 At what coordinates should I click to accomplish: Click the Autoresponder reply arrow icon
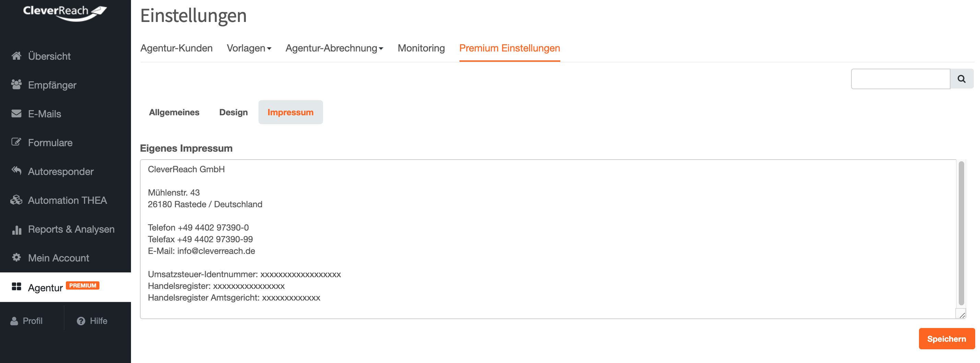(x=16, y=171)
